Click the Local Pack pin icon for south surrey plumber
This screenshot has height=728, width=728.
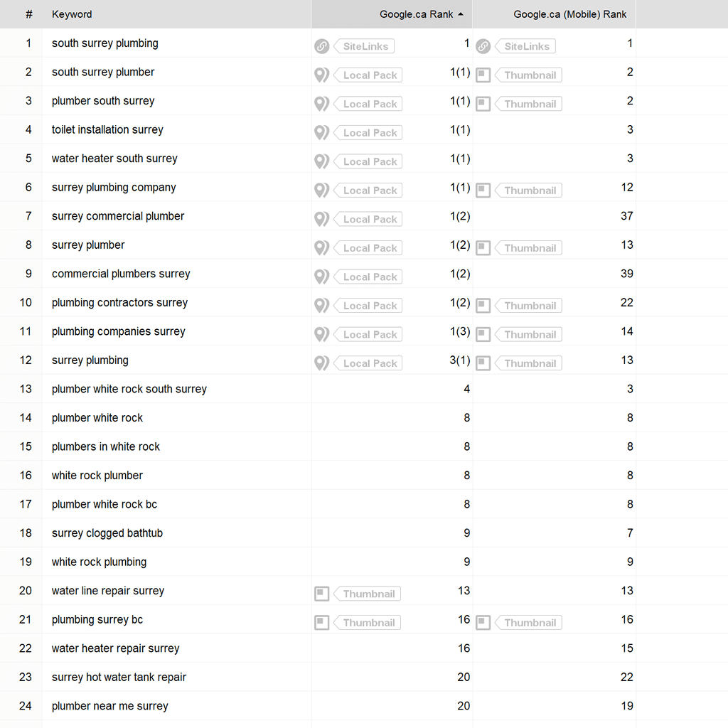(322, 75)
